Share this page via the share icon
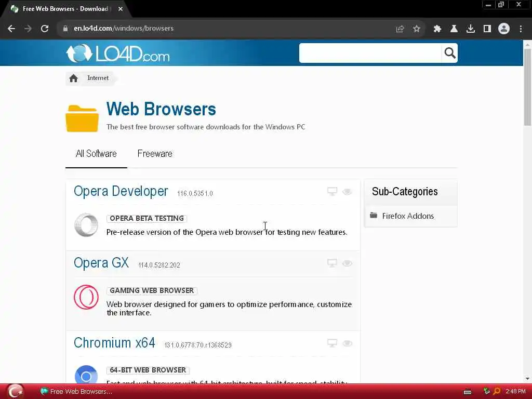Viewport: 532px width, 399px height. point(400,29)
